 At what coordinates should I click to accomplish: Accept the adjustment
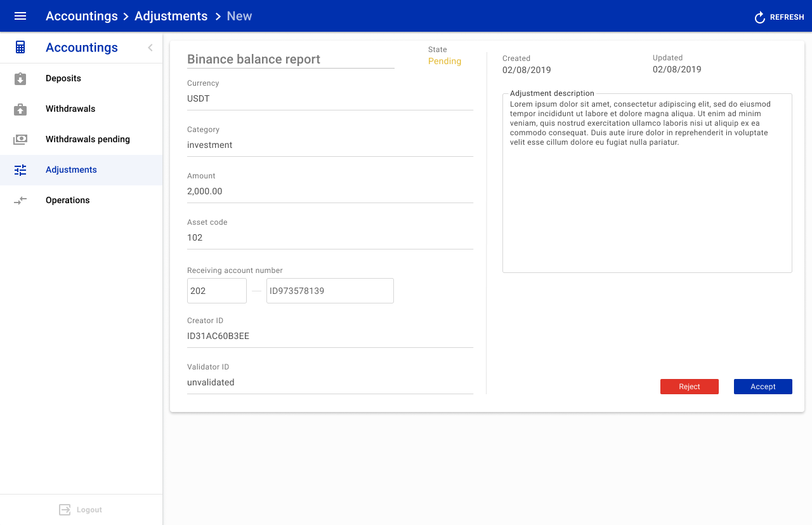[x=763, y=387]
